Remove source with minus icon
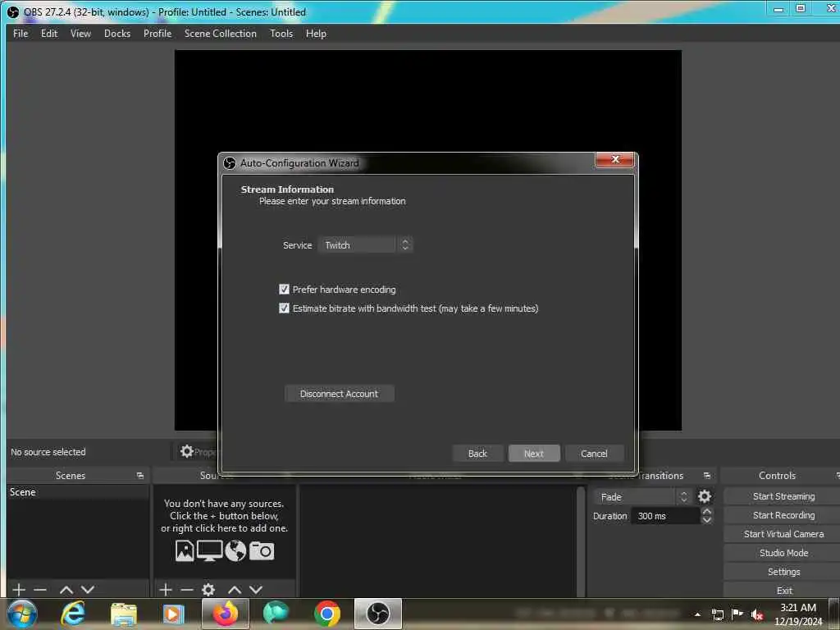Viewport: 840px width, 630px height. (187, 590)
